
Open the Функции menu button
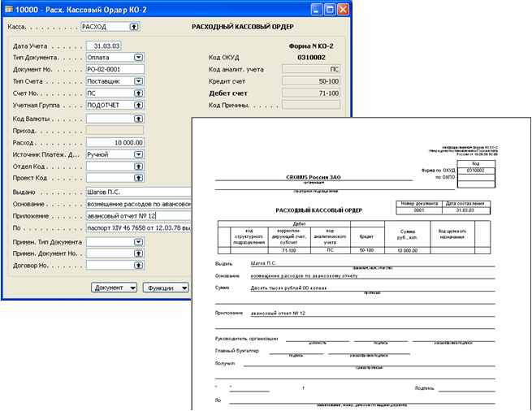166,288
